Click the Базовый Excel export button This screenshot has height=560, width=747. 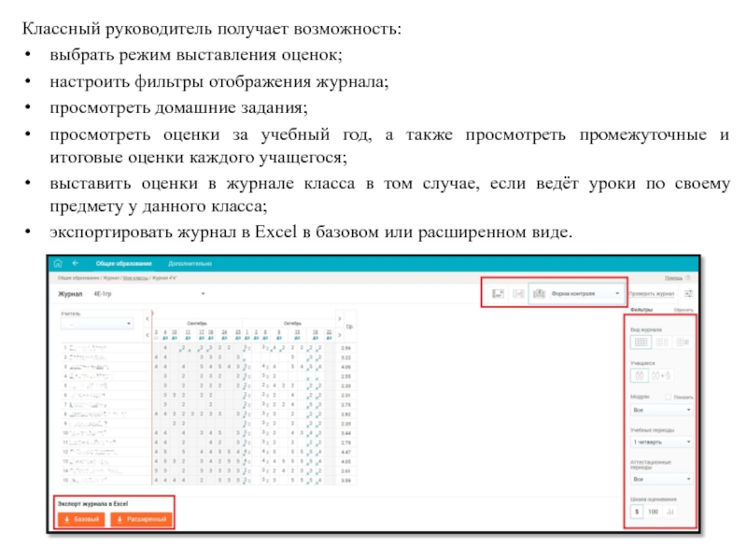tap(81, 518)
